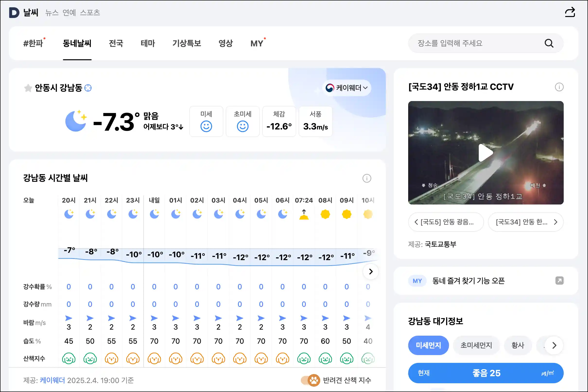Click the 케이웨더 provider link
Screen dimensions: 588x392
pyautogui.click(x=52, y=380)
